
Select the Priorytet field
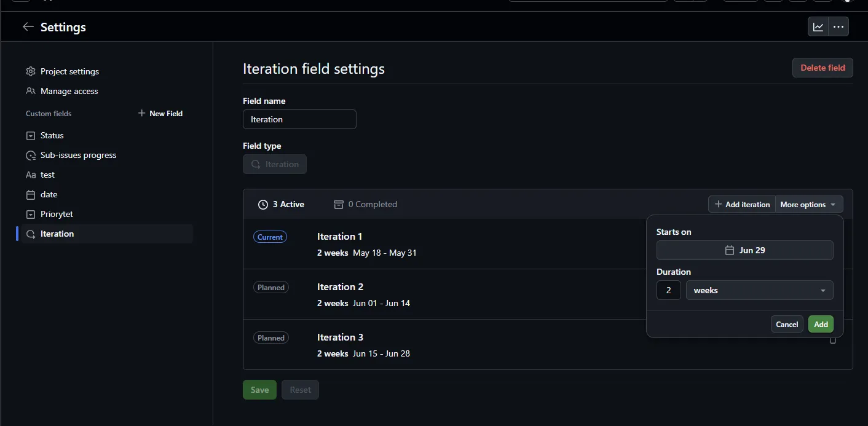coord(57,214)
